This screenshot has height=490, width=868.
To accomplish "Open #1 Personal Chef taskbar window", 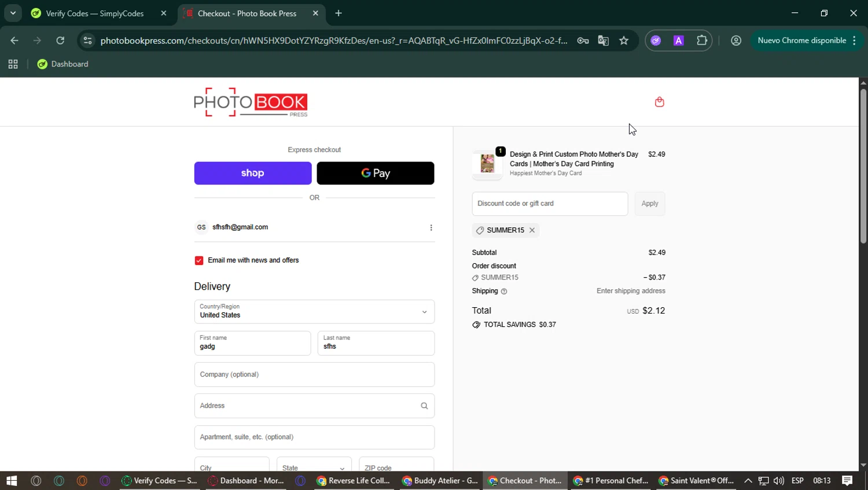I will tap(610, 481).
